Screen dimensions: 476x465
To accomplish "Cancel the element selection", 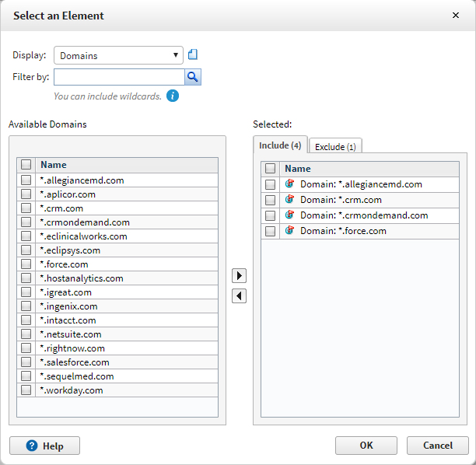I will click(438, 446).
